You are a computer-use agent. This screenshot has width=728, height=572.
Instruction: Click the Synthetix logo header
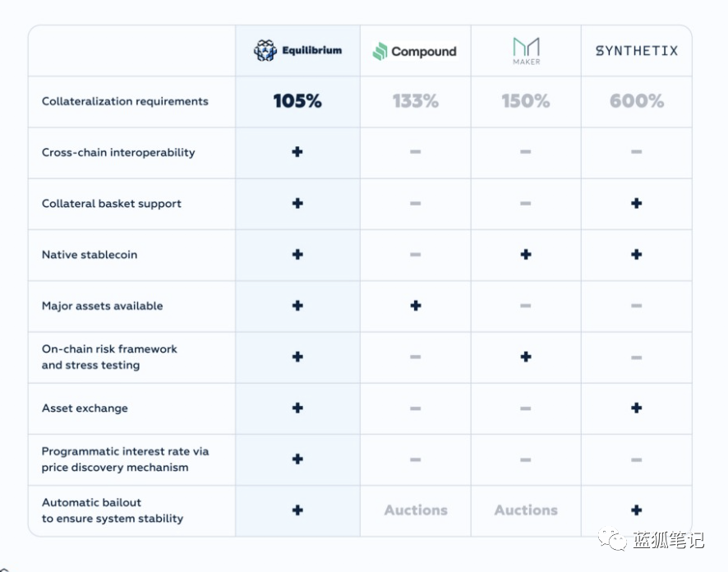(x=637, y=51)
